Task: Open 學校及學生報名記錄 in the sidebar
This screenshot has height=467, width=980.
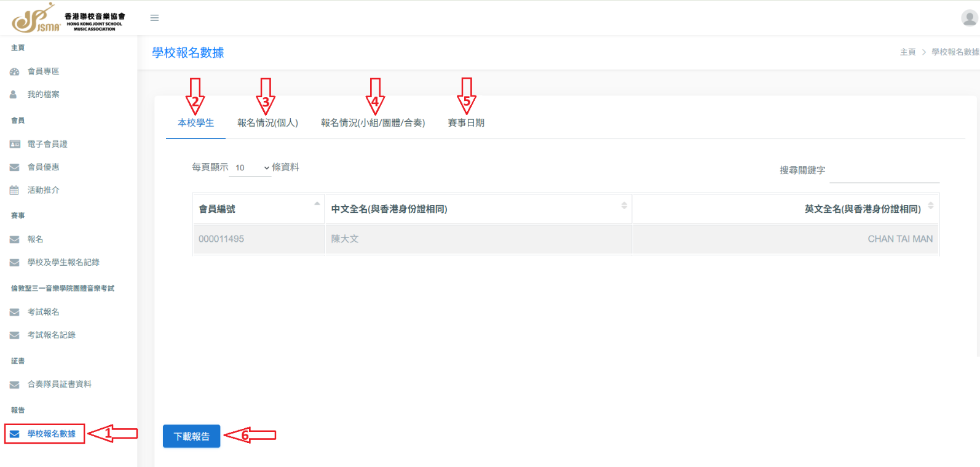Action: 63,263
